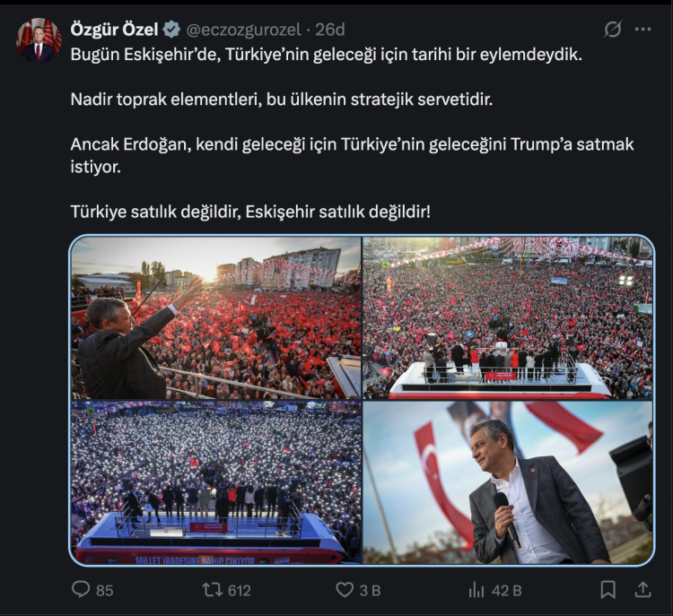
Task: Click the Grok slashed-circle icon
Action: 613,30
